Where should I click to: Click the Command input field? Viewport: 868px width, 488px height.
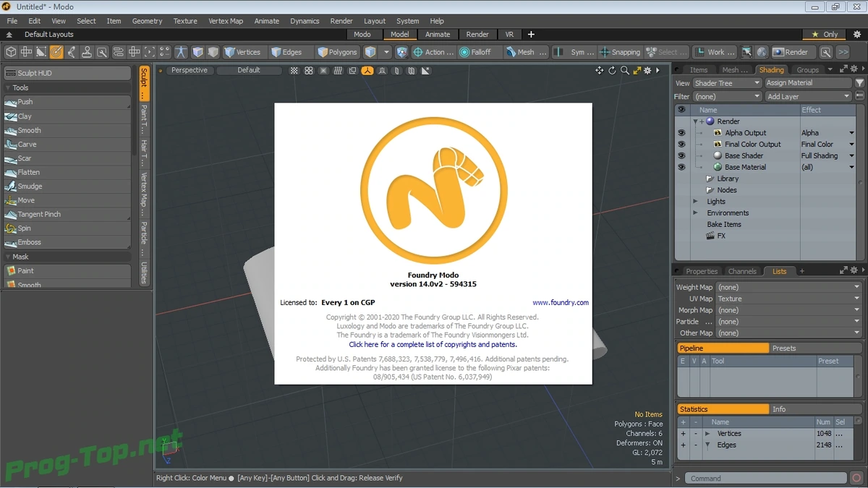[x=766, y=478]
